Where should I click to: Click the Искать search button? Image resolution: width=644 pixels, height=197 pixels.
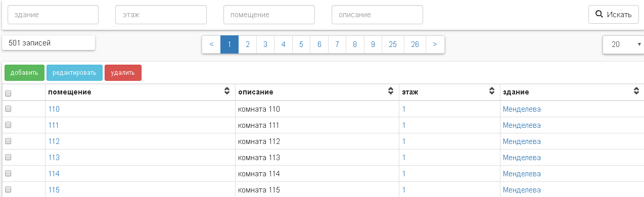pyautogui.click(x=614, y=15)
